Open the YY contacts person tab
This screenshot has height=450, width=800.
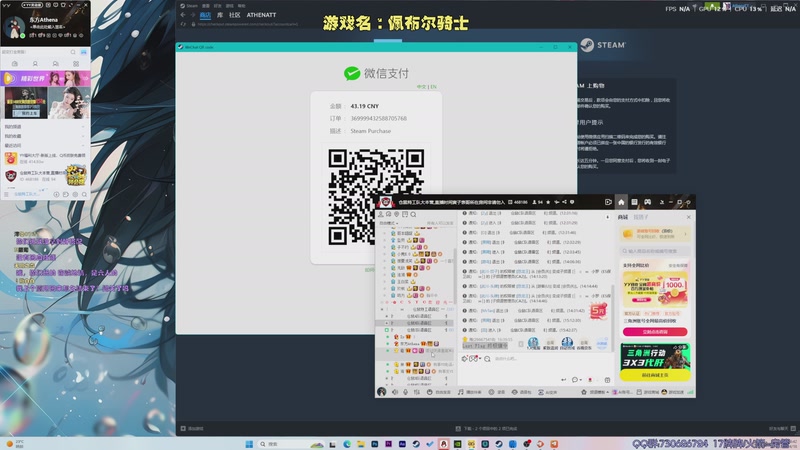(x=35, y=64)
